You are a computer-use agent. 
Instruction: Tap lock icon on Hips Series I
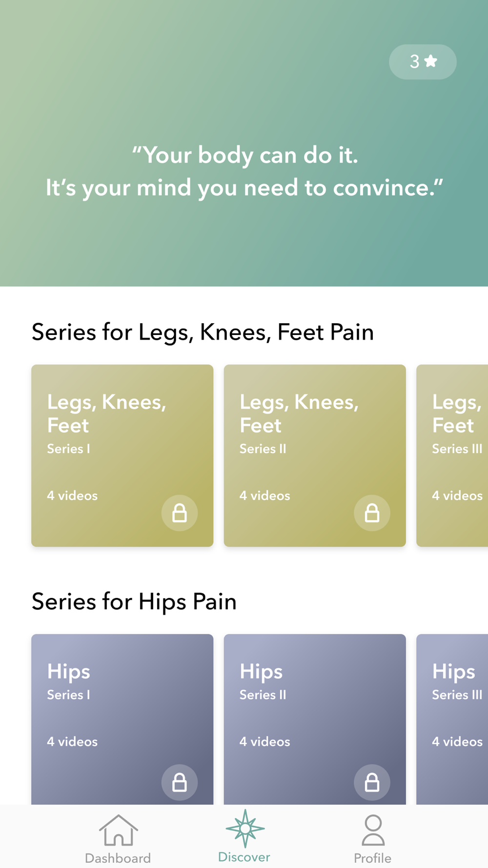tap(180, 782)
